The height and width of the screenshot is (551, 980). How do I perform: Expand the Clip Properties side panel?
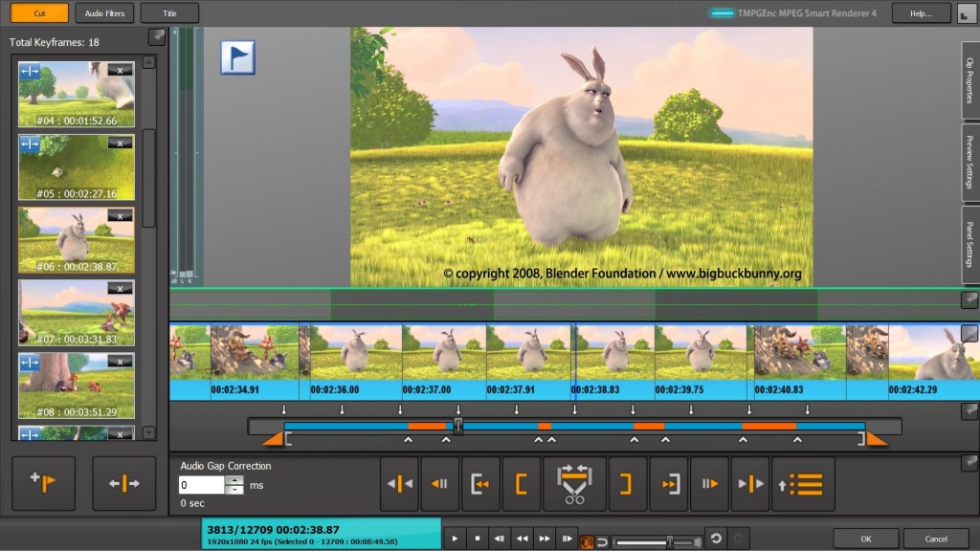coord(969,80)
